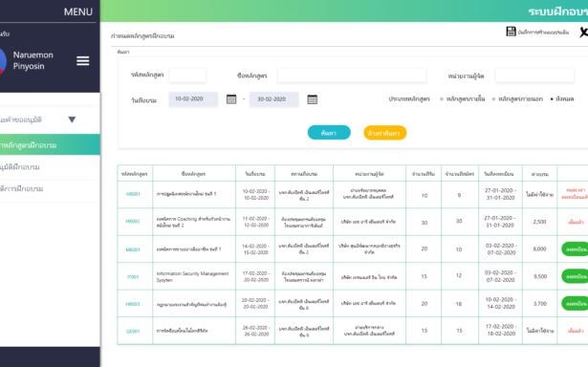The image size is (588, 367).
Task: Click the green register button in row MK001
Action: 575,249
